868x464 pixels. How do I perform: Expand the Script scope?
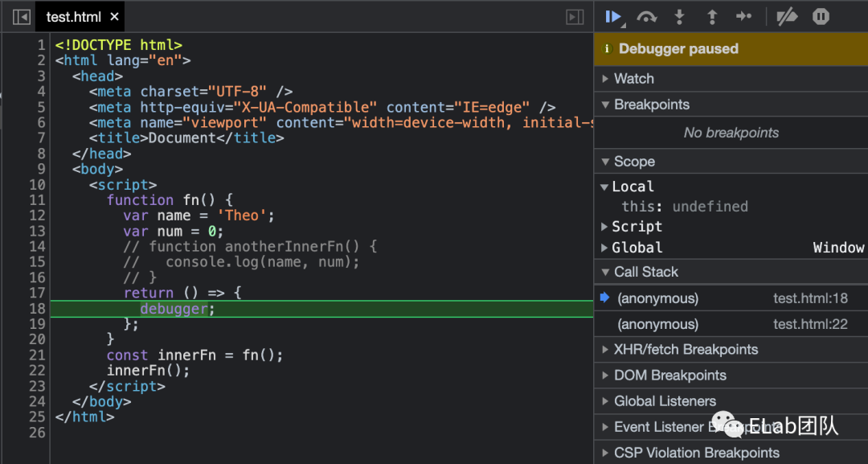point(604,227)
